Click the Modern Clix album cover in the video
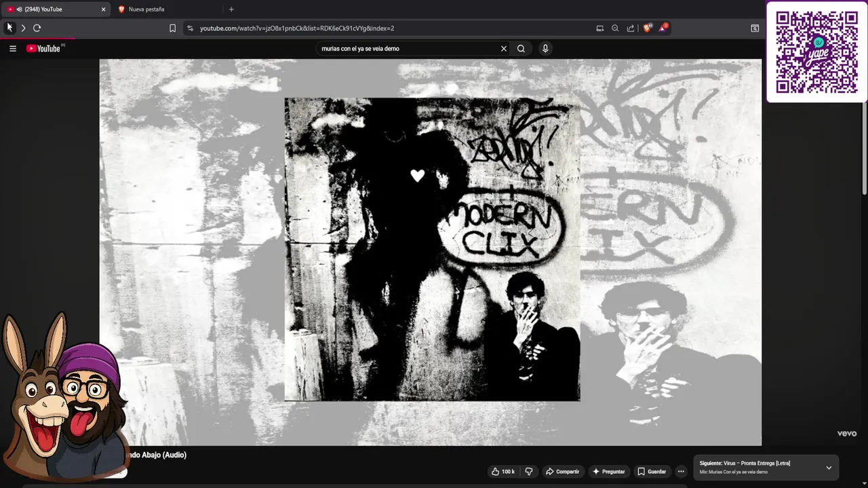 coord(432,249)
